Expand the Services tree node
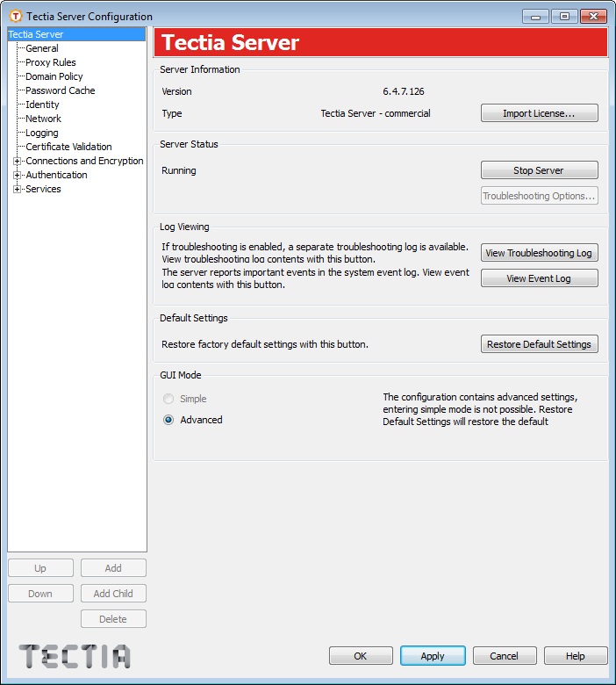This screenshot has height=685, width=616. tap(17, 189)
